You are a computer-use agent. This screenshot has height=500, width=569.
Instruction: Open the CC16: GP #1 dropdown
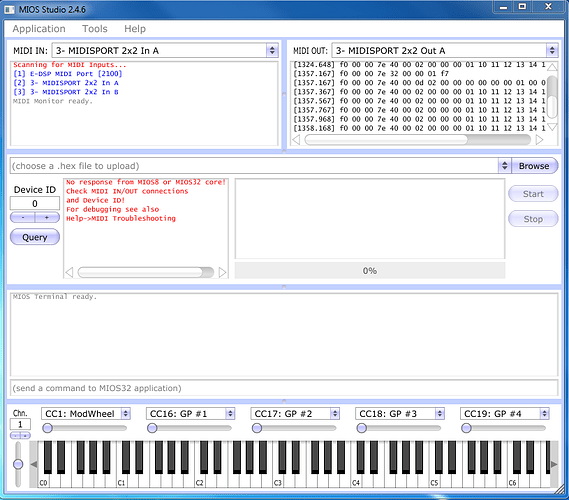191,414
